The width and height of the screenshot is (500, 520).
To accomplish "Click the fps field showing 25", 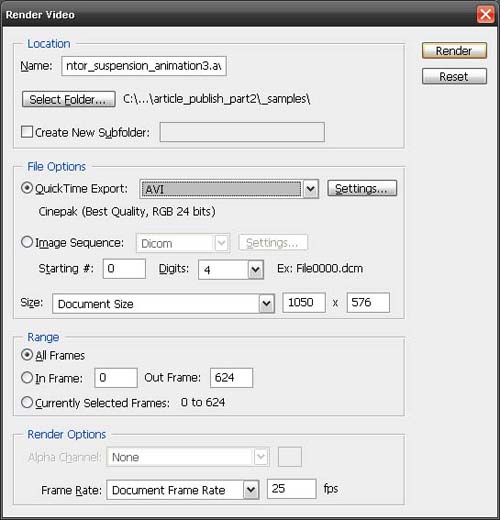I will [x=291, y=489].
